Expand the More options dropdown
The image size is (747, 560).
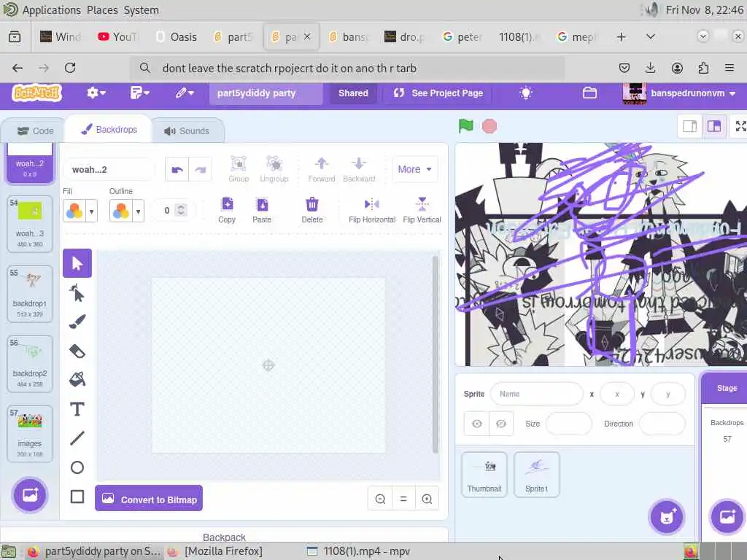click(415, 169)
